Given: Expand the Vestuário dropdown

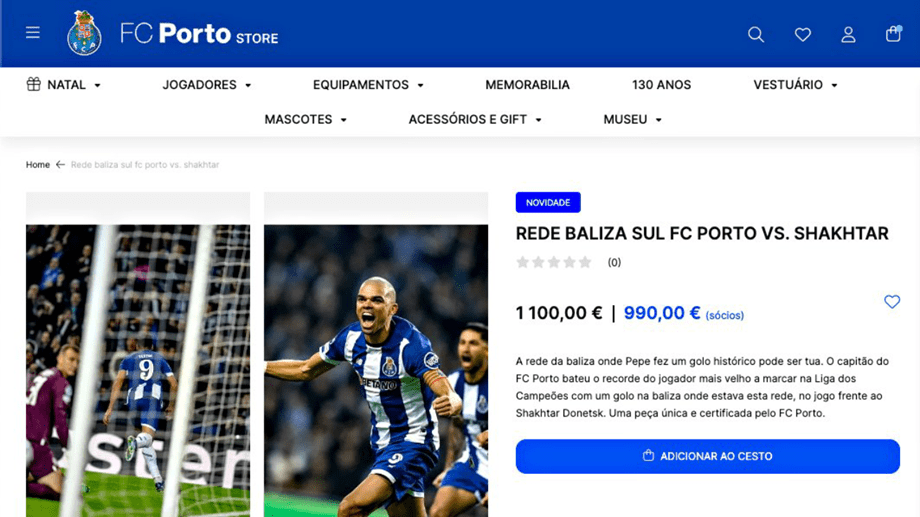Looking at the screenshot, I should [x=795, y=85].
